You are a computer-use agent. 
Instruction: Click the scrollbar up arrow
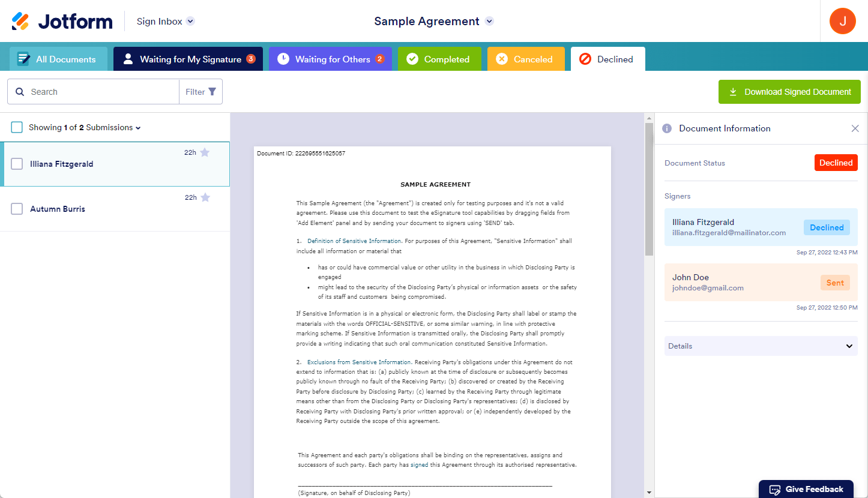coord(648,118)
